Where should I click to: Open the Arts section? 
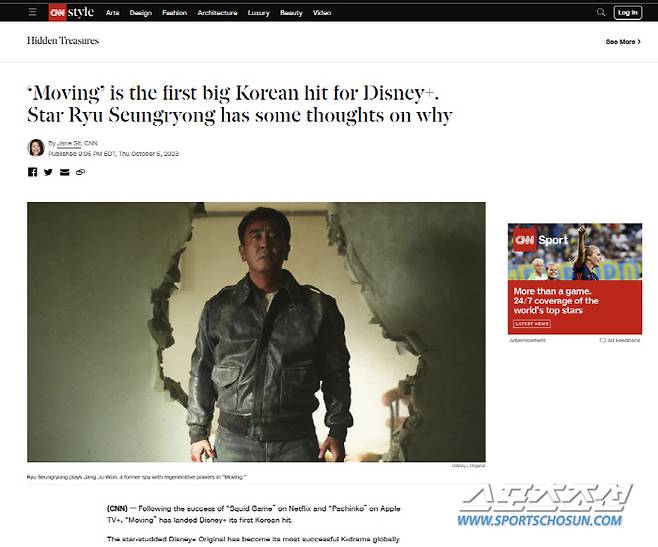pos(113,13)
